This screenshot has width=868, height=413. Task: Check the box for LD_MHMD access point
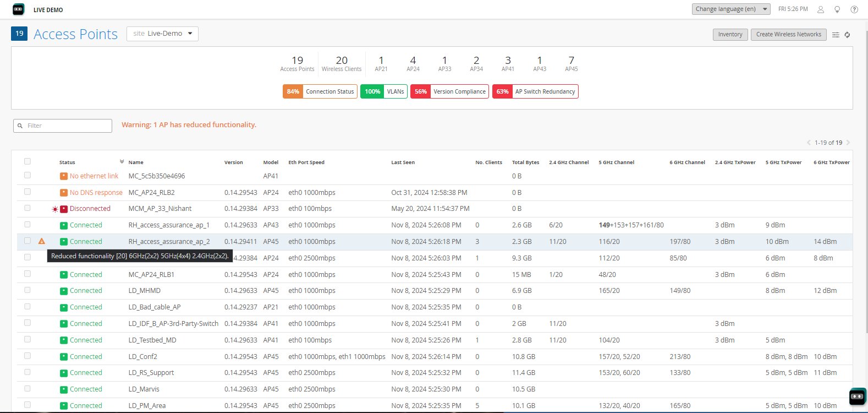(x=28, y=290)
